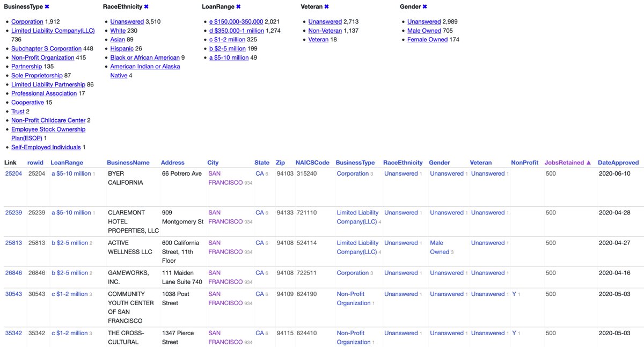Sort table by Address column
644x347 pixels.
tap(173, 162)
